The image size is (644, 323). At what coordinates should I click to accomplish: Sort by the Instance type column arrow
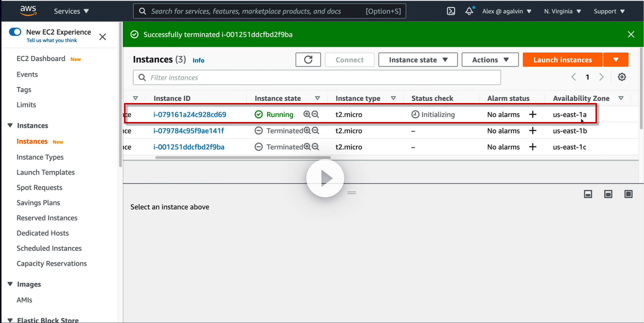click(x=393, y=98)
